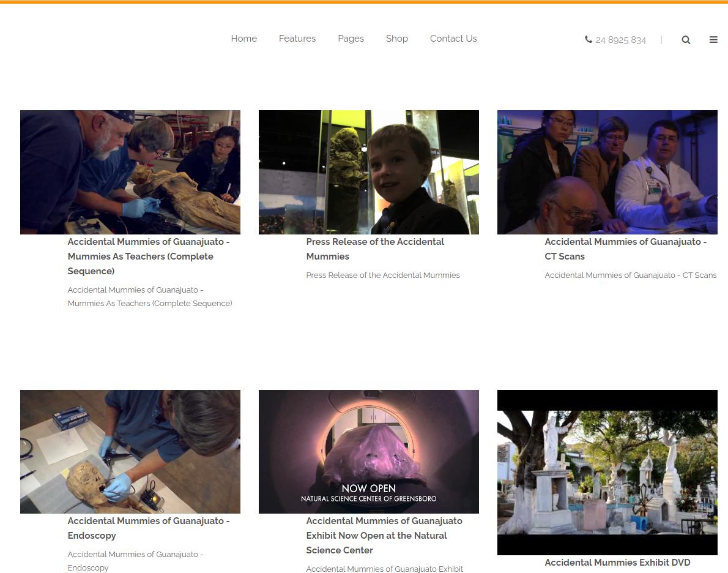Open the cemetery Exhibit DVD thumbnail
The image size is (728, 573).
607,473
